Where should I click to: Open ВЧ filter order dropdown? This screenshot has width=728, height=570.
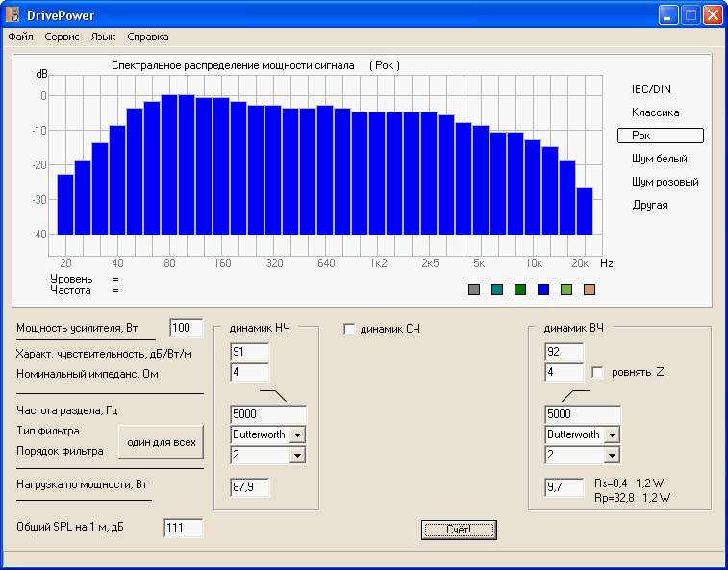click(612, 456)
